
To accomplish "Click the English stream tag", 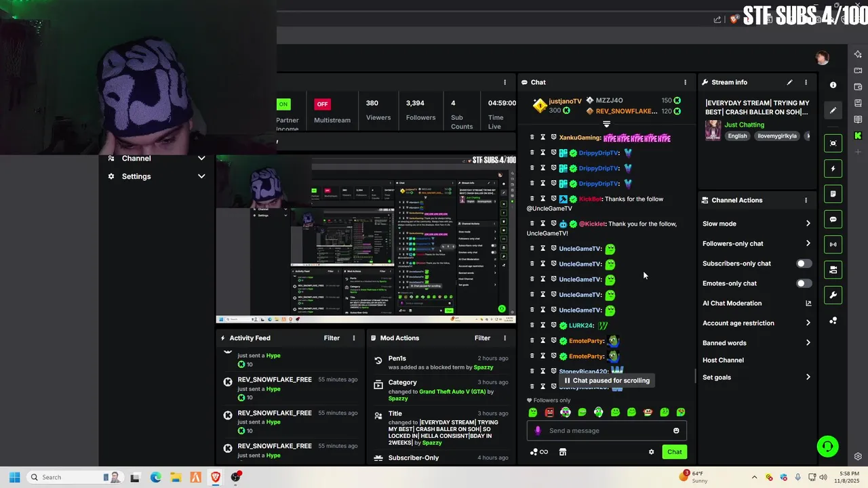I will (737, 136).
